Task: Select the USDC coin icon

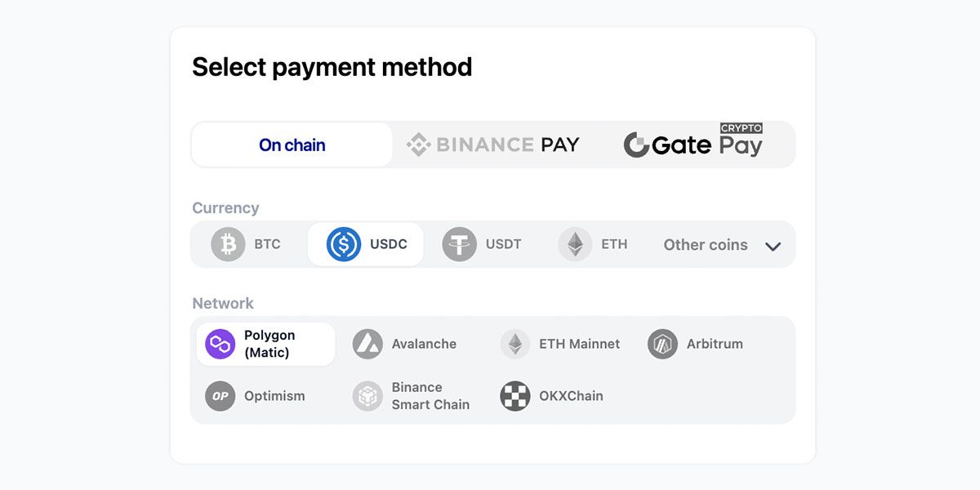Action: coord(342,243)
